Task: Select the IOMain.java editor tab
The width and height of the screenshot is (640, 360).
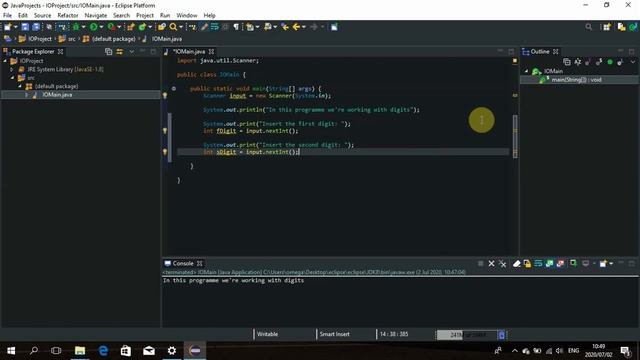Action: click(x=189, y=52)
